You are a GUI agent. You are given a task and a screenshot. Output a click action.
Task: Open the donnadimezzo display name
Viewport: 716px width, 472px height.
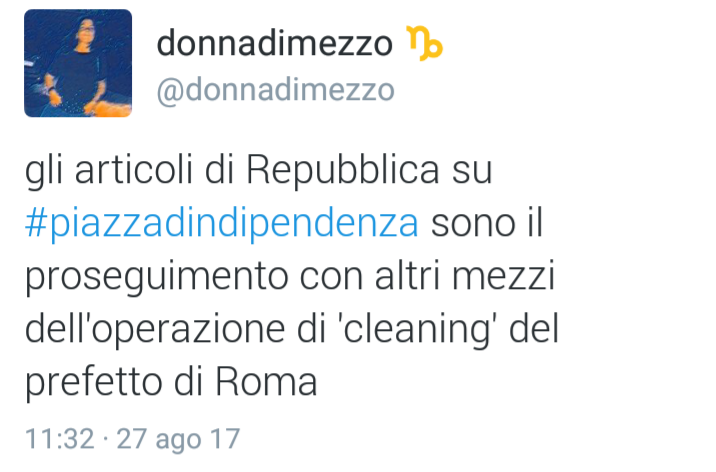click(x=274, y=43)
